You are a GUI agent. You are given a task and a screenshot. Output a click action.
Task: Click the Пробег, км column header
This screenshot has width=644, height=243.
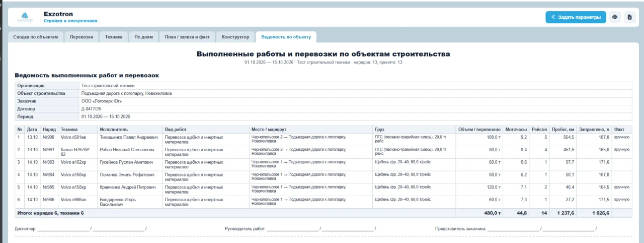click(562, 130)
